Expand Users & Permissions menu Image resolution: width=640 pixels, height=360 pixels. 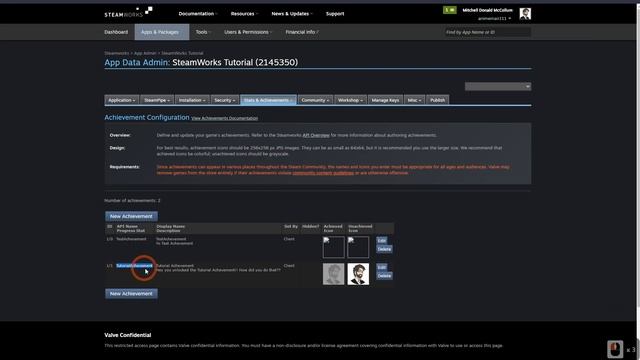point(248,32)
